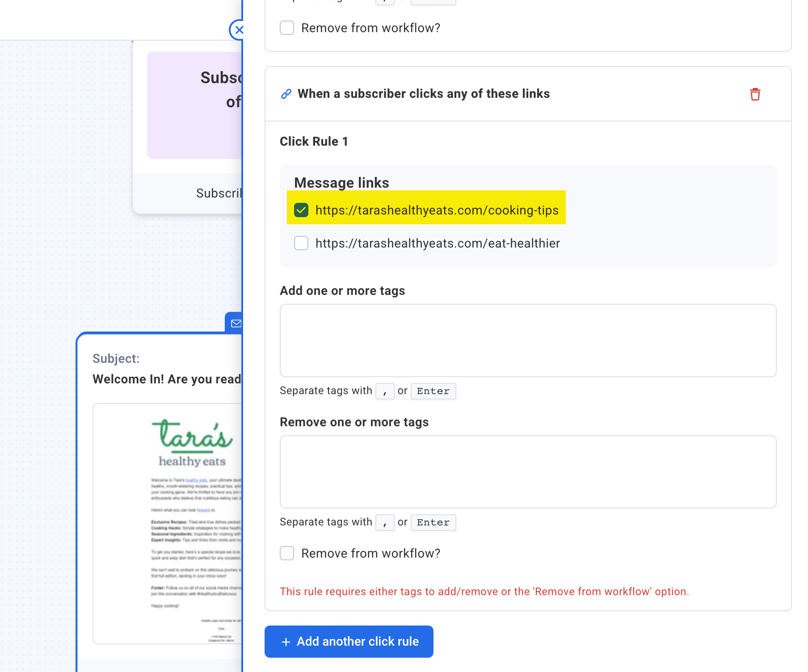Delete the link click rule via trash icon

coord(755,94)
